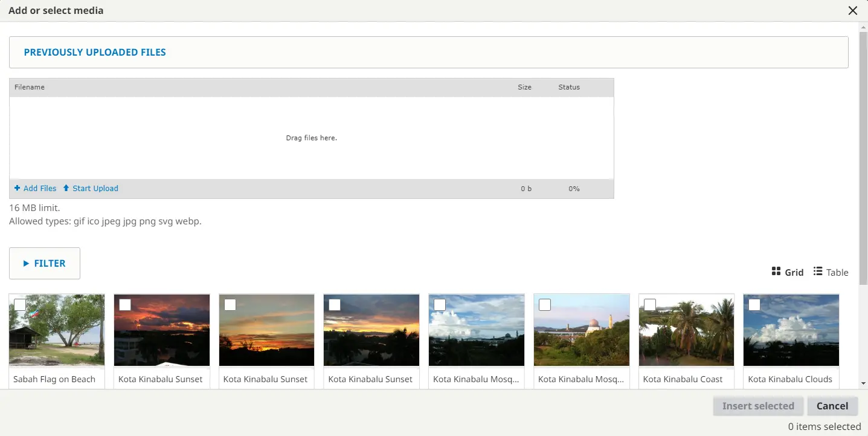Click the Add Files plus icon
868x436 pixels.
click(x=18, y=188)
